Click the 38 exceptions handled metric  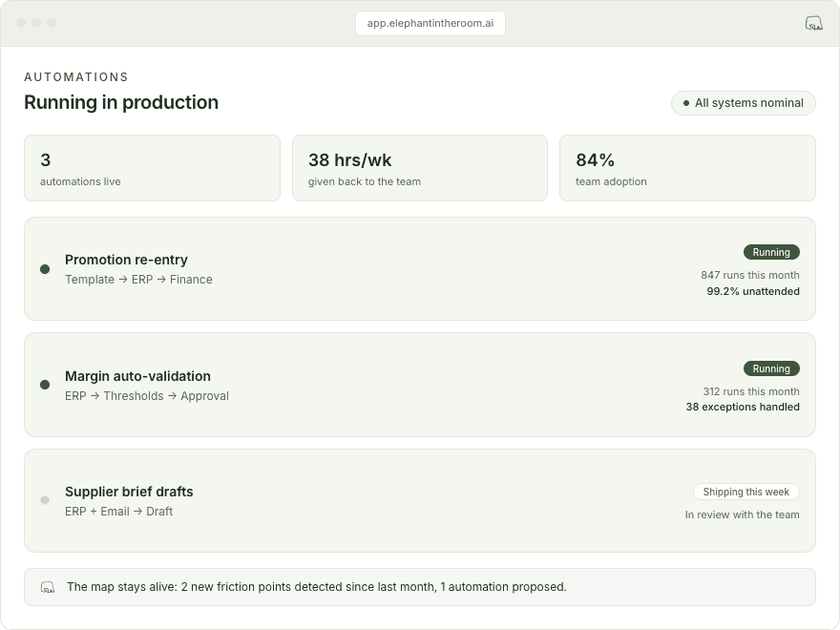pos(743,408)
